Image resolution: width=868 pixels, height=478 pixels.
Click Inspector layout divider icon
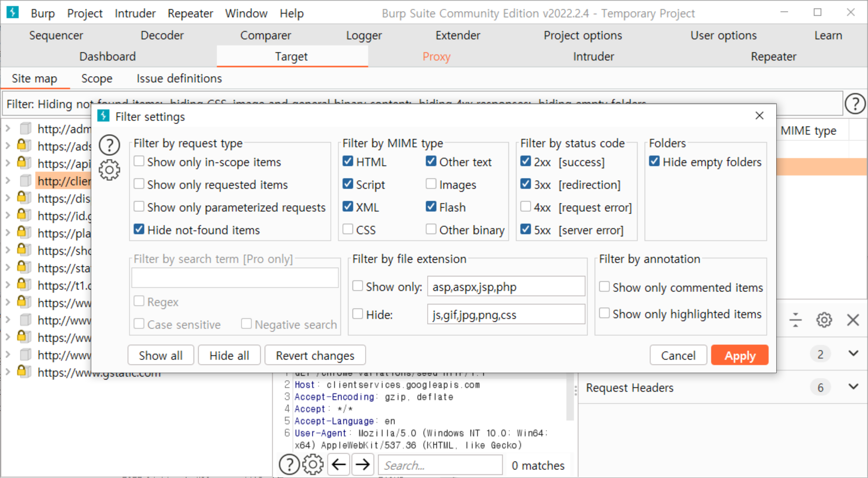point(795,320)
